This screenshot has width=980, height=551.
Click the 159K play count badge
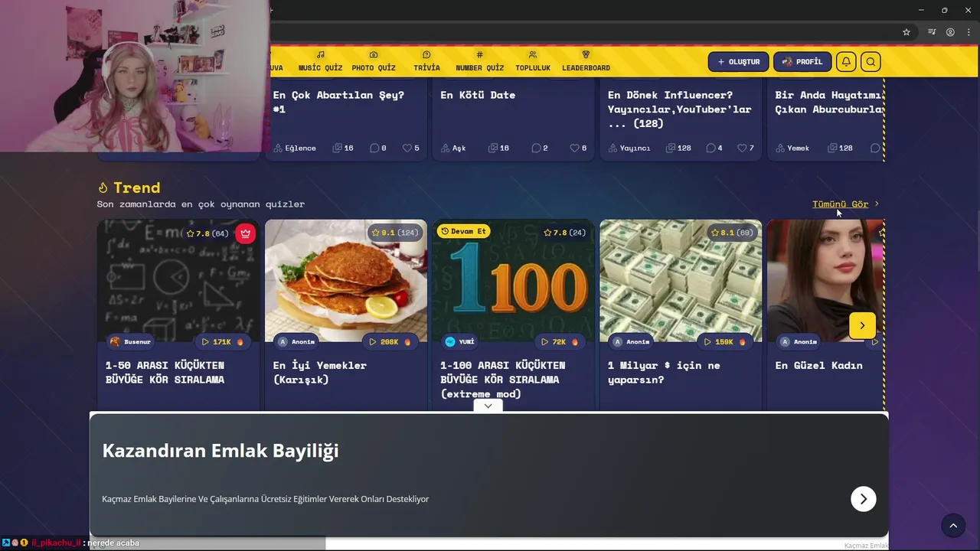click(724, 342)
